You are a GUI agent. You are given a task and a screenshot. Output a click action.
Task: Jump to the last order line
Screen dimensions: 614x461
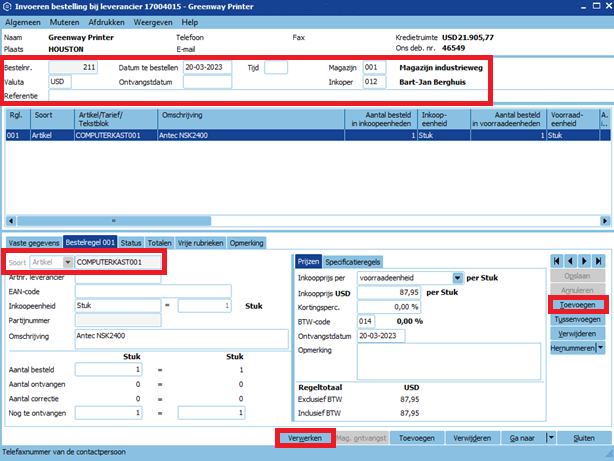click(598, 259)
